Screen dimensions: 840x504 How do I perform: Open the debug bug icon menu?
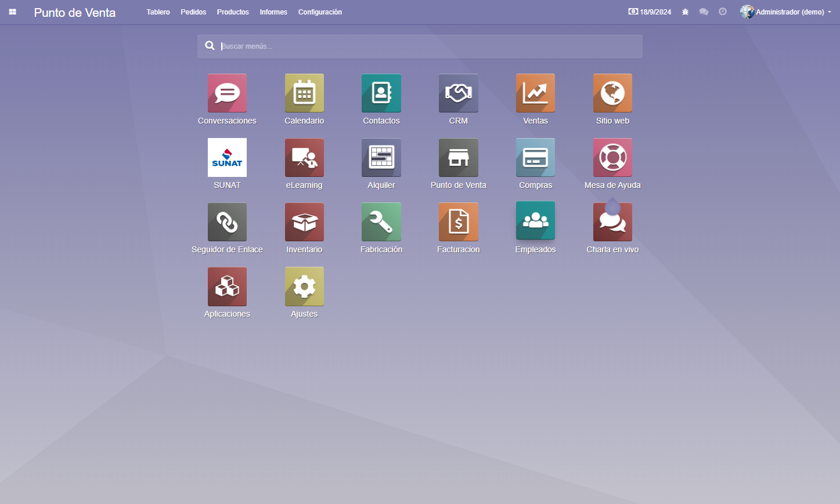685,12
